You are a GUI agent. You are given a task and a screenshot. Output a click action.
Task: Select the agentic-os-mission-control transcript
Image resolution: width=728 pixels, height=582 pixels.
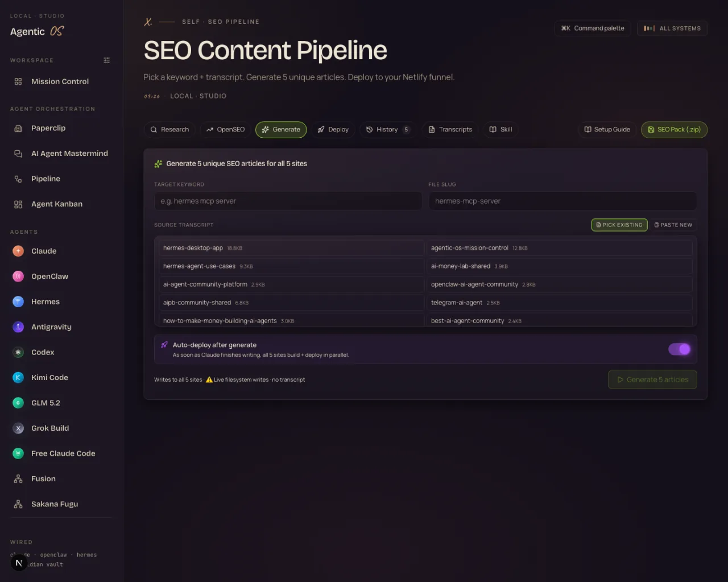(560, 248)
